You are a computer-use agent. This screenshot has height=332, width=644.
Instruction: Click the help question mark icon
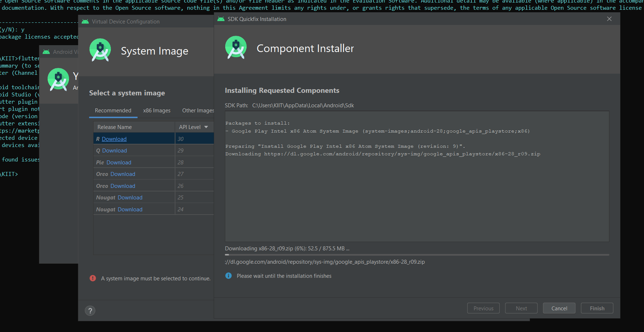(x=90, y=311)
